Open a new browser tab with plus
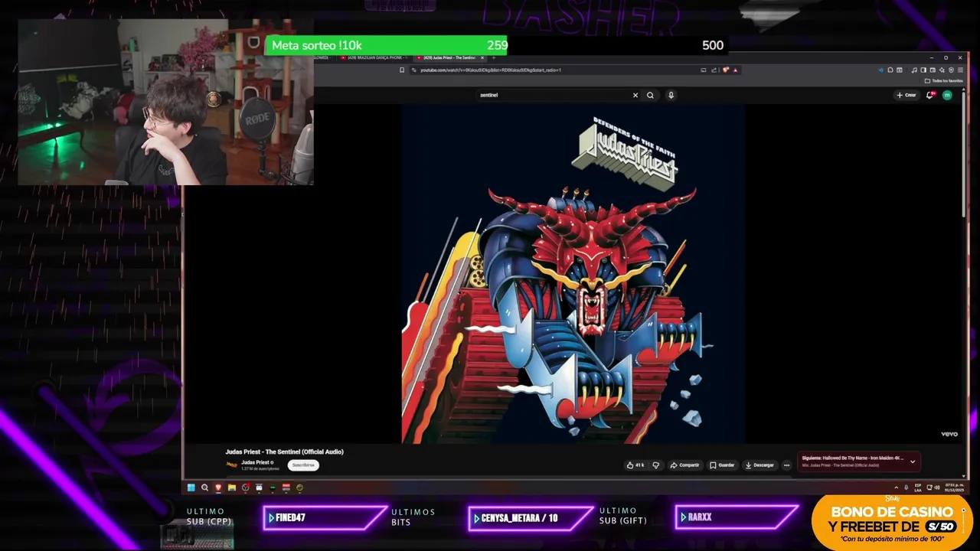The image size is (980, 551). (495, 57)
